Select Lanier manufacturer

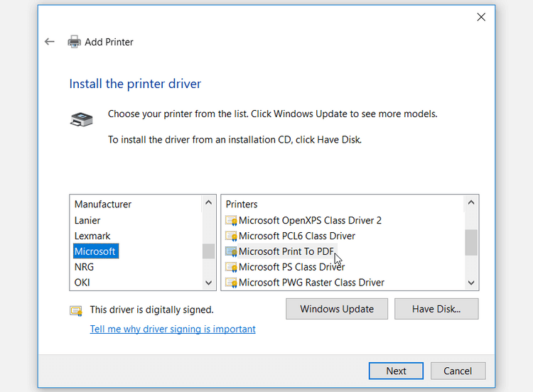[87, 220]
